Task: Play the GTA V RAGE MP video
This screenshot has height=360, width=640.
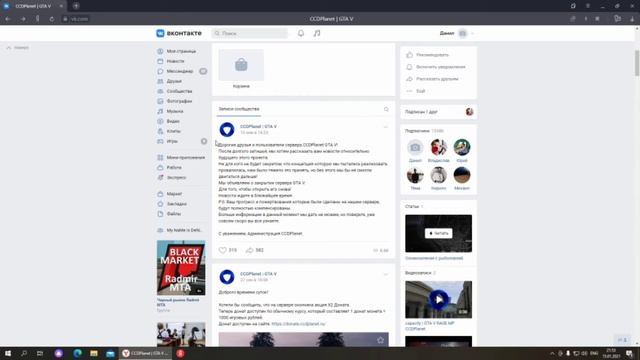Action: (x=438, y=300)
